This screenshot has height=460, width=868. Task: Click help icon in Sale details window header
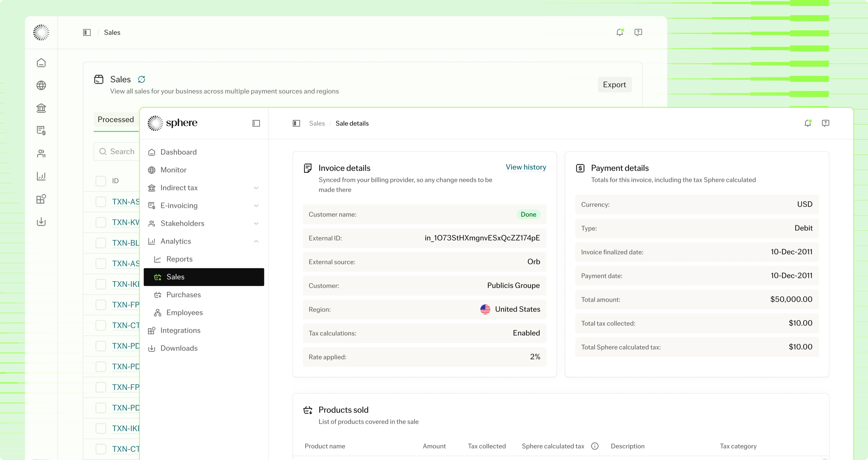coord(826,123)
